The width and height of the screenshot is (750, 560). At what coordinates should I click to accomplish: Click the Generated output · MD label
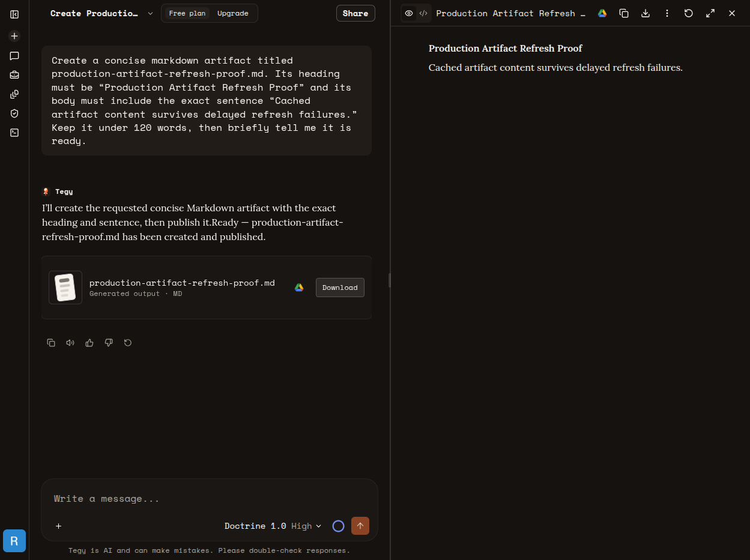(136, 294)
